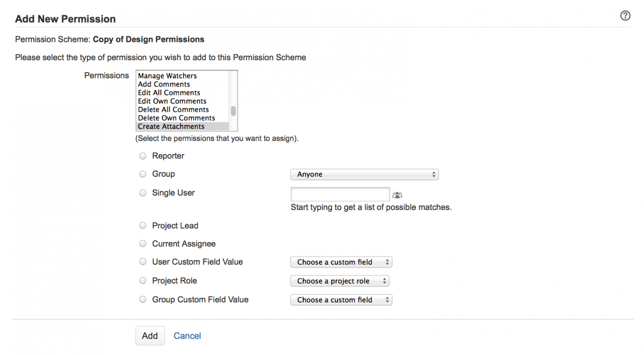Select Add Comments in the permissions list

click(x=164, y=84)
